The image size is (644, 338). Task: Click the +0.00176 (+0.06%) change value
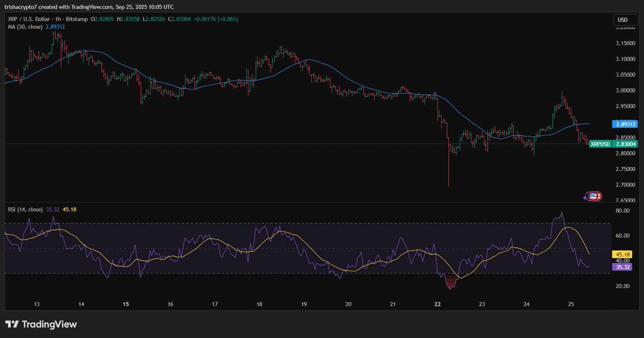tap(216, 19)
